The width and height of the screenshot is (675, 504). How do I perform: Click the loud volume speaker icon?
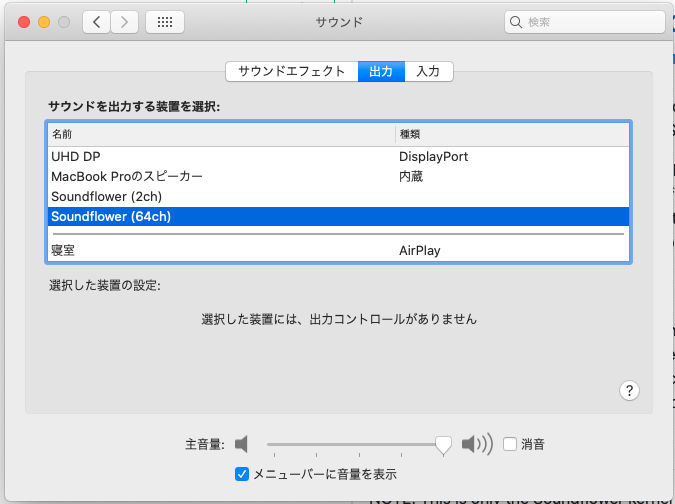pyautogui.click(x=477, y=444)
